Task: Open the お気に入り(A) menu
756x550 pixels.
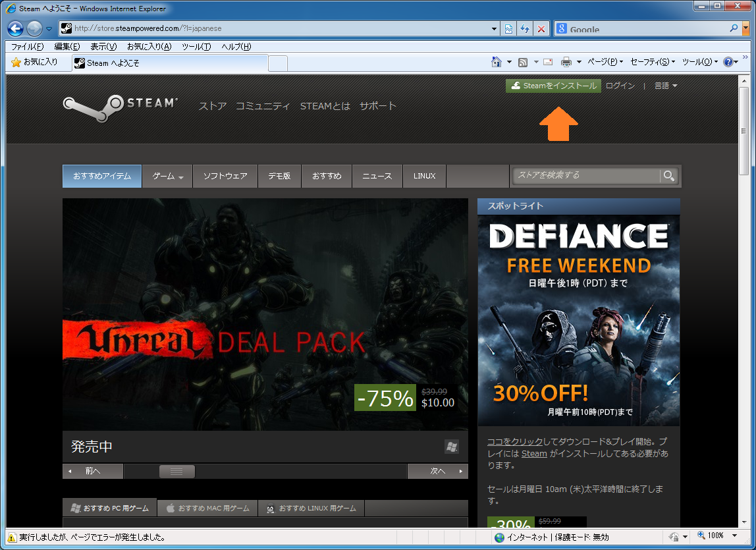Action: pyautogui.click(x=149, y=47)
